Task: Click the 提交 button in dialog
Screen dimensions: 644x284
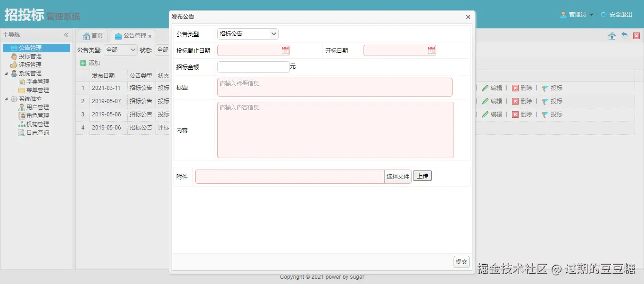Action: pos(462,262)
